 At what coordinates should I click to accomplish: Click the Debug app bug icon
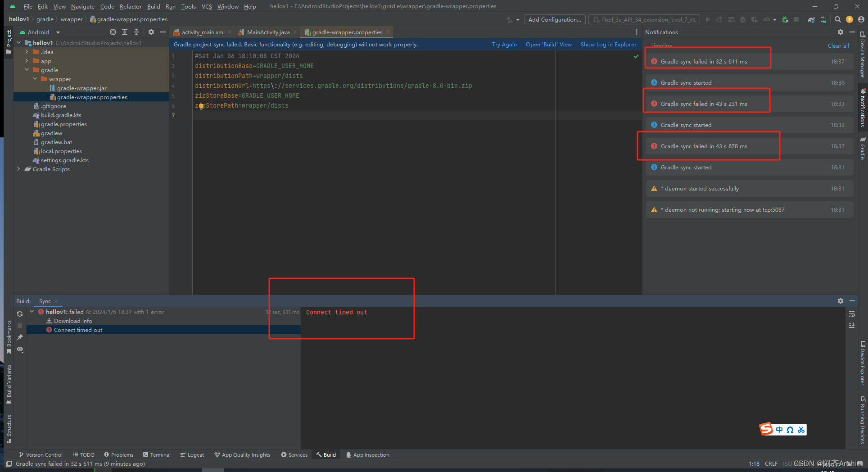[x=743, y=19]
